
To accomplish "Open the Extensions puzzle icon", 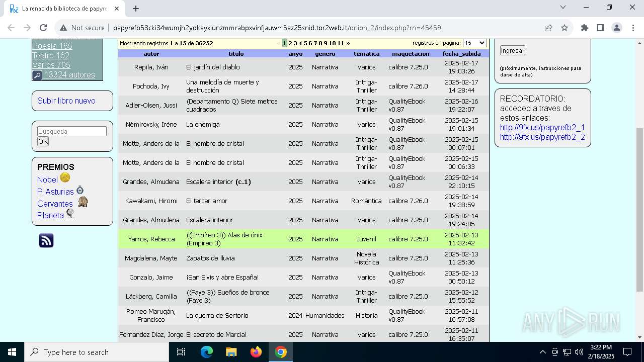I will (585, 28).
